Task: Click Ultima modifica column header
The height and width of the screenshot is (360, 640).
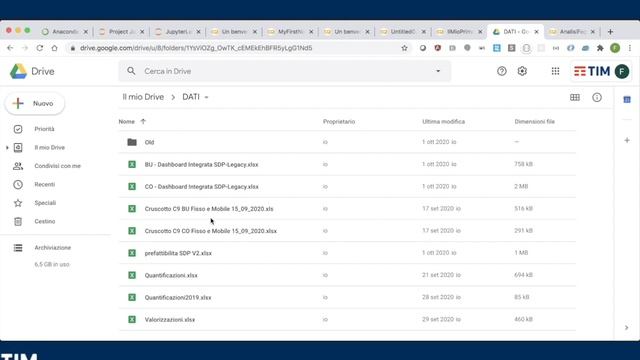Action: tap(443, 122)
